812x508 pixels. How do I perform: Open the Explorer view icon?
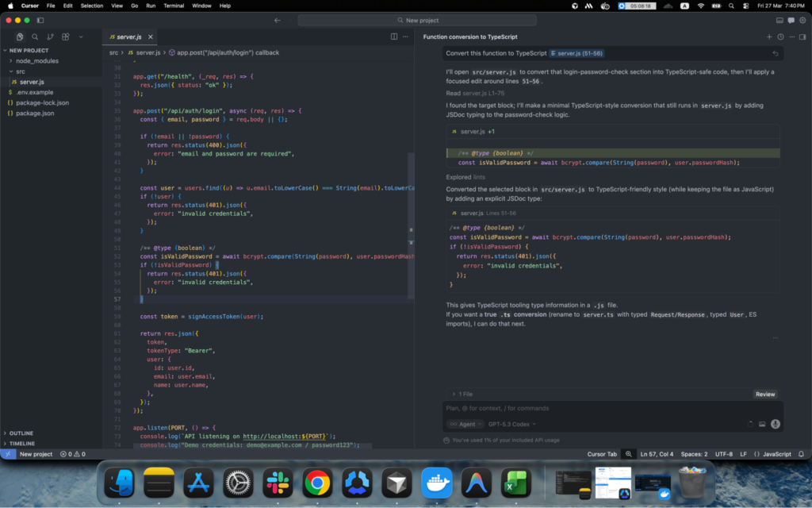coord(18,37)
